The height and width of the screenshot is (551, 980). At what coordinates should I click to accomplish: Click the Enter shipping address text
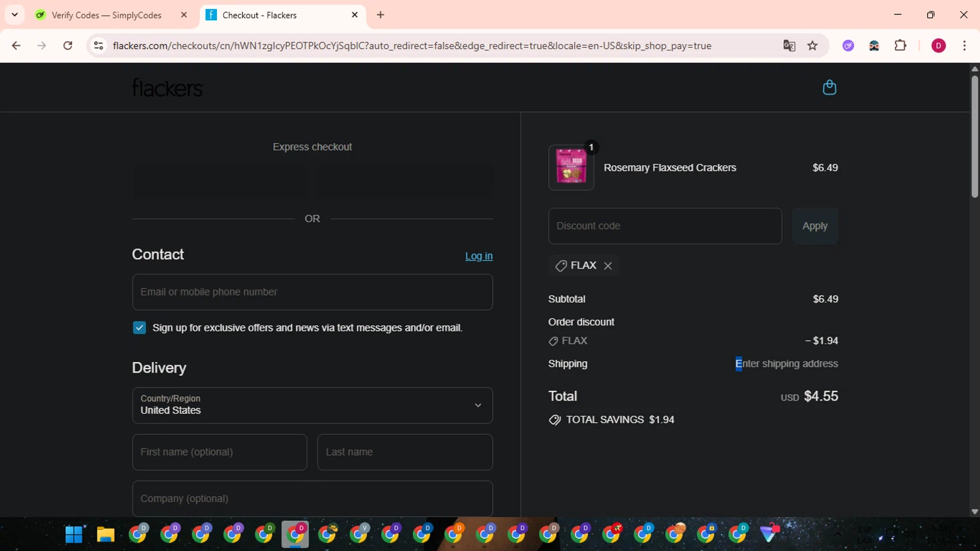787,364
